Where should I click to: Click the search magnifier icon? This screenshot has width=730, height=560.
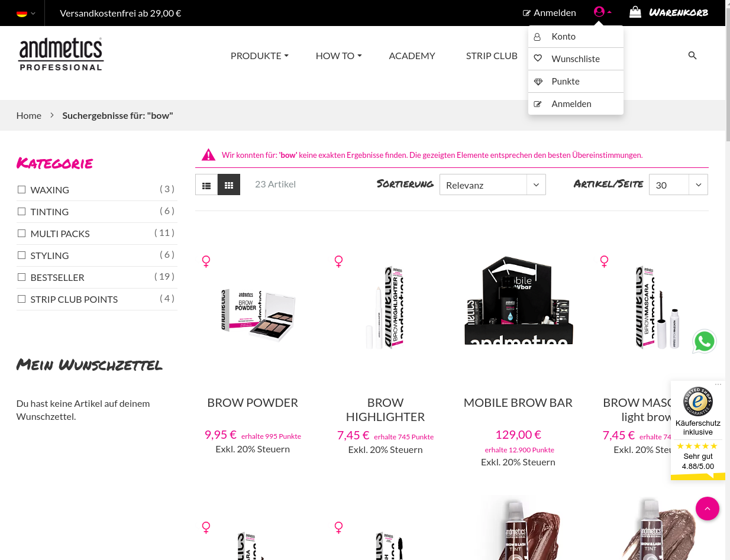pos(693,56)
